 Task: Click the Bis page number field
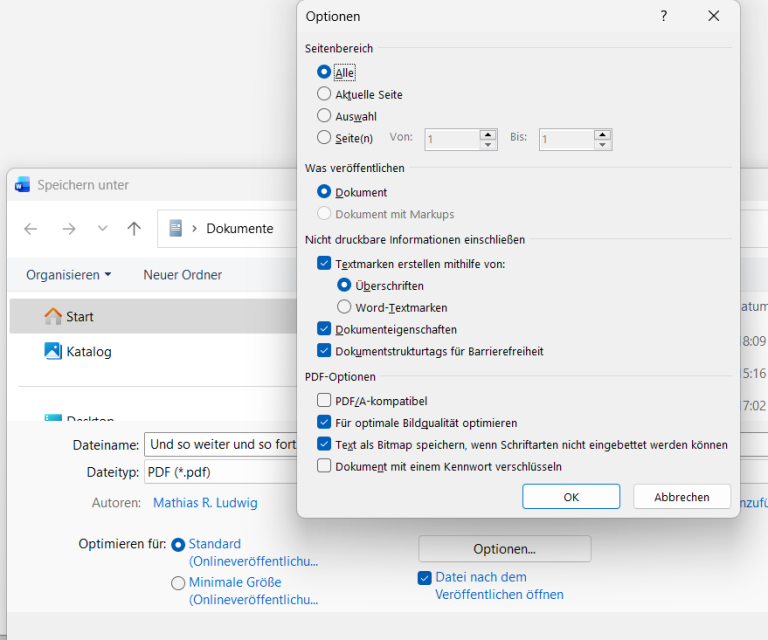(x=567, y=140)
